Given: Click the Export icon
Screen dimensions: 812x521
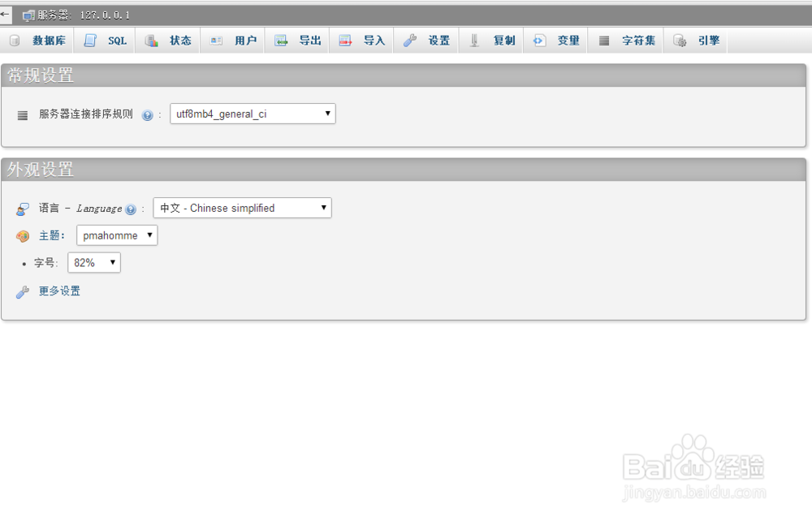Looking at the screenshot, I should click(281, 41).
